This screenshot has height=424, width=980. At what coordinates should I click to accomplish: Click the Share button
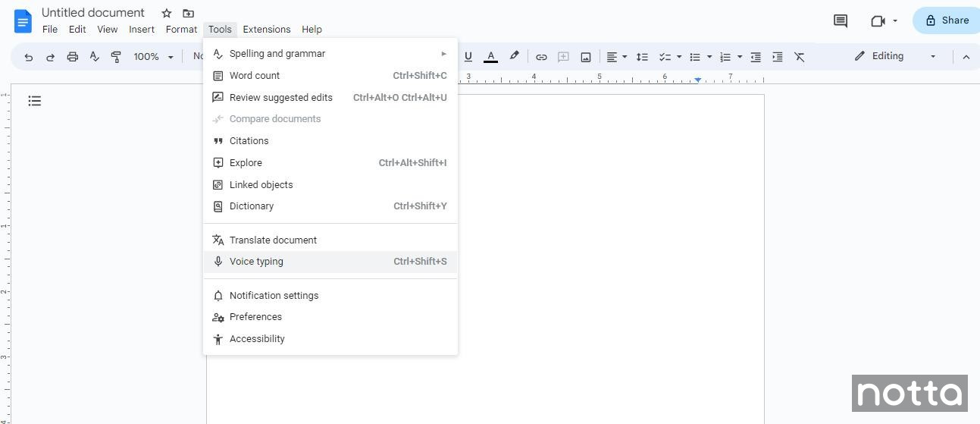coord(947,20)
